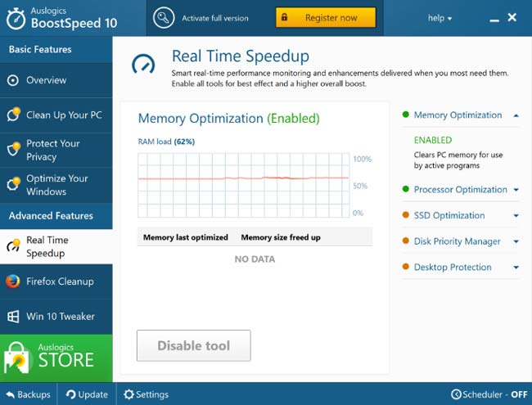Click the orange status dot for Desktop Protection
Image resolution: width=532 pixels, height=405 pixels.
[405, 266]
